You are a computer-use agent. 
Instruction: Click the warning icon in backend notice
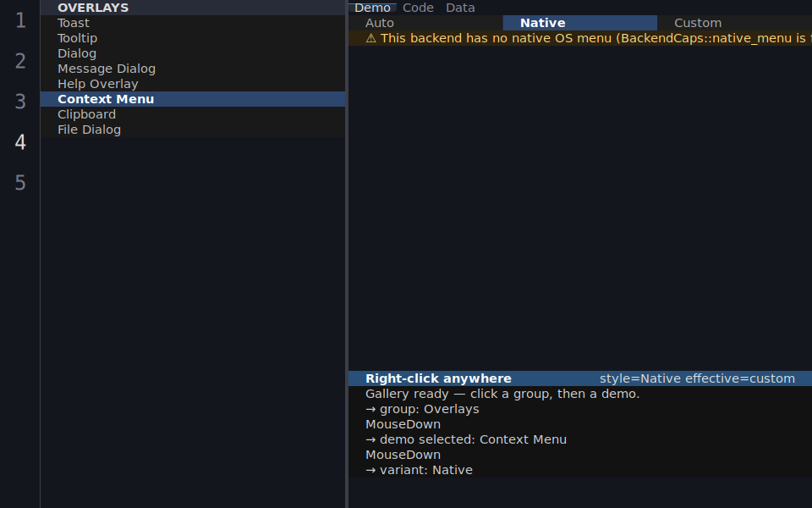(370, 38)
